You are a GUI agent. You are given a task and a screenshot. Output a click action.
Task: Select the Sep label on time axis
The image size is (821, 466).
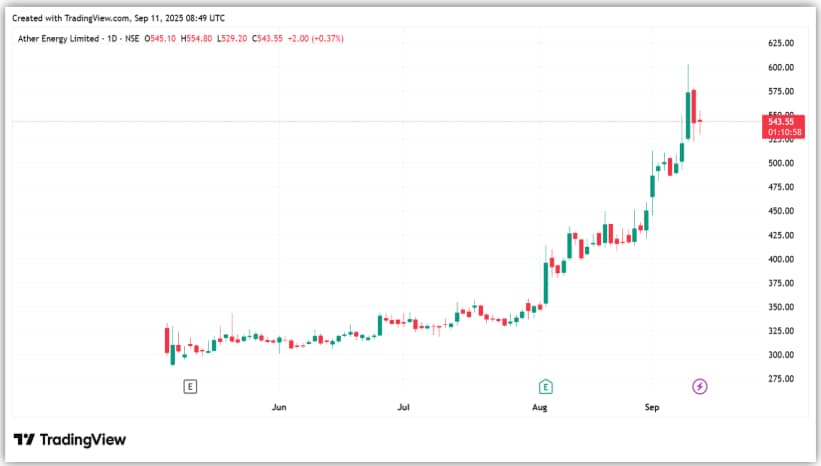652,408
